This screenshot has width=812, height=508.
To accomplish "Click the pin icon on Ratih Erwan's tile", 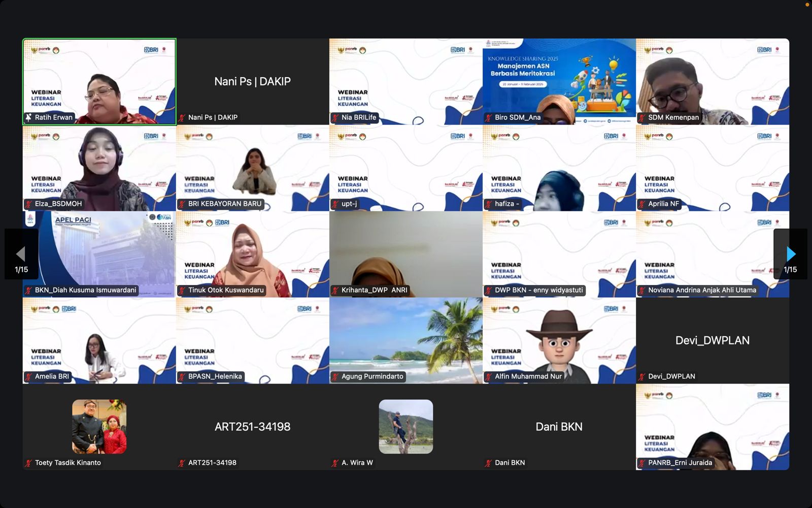I will (29, 117).
